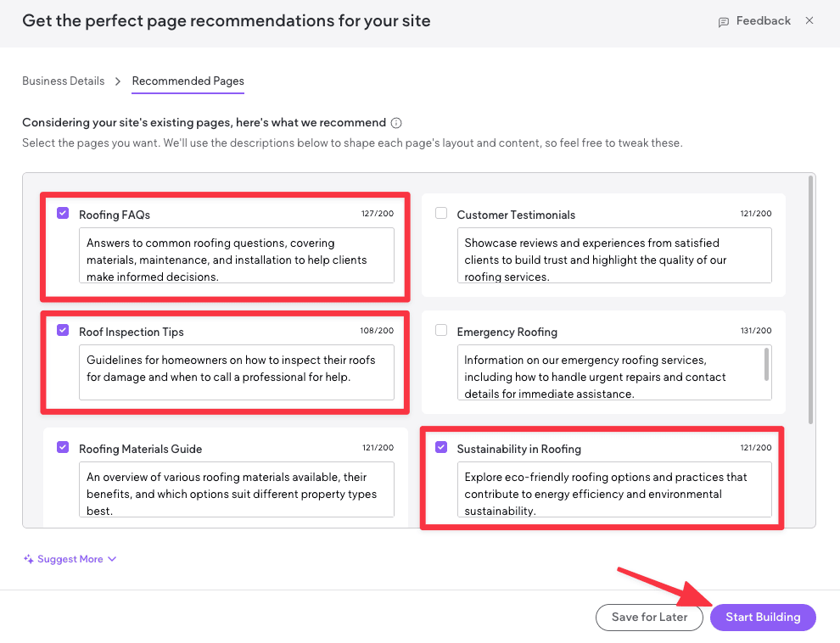This screenshot has height=643, width=840.
Task: Click the info icon beside recommendation heading
Action: 395,122
